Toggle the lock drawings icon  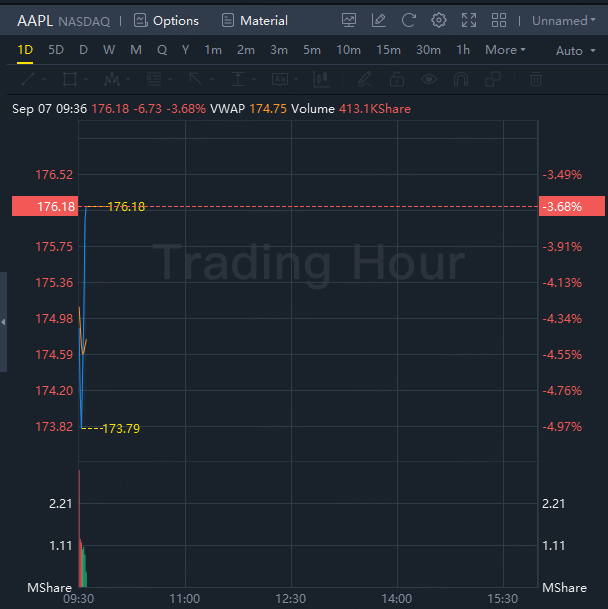click(397, 79)
